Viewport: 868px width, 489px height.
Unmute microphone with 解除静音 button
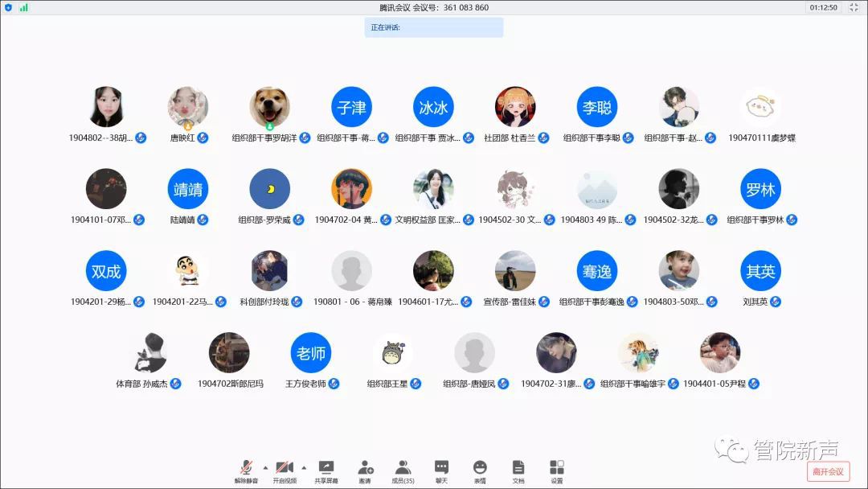[x=246, y=470]
